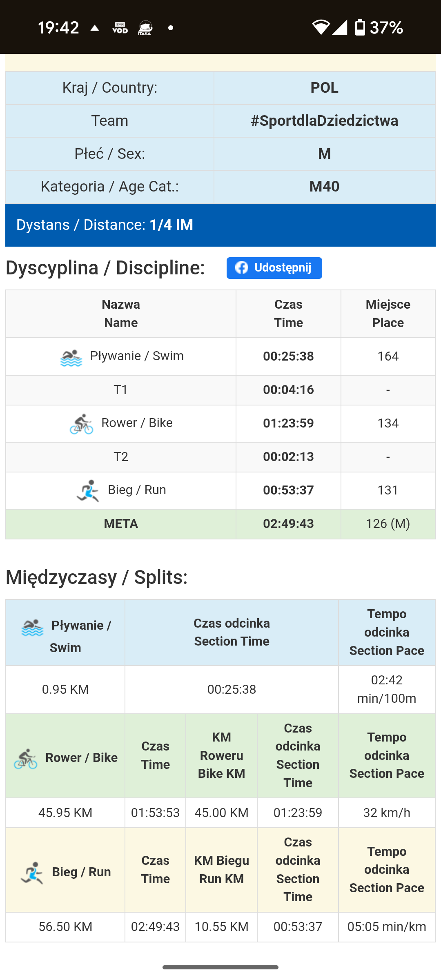Tap the Miejsce / Place column header

click(388, 314)
